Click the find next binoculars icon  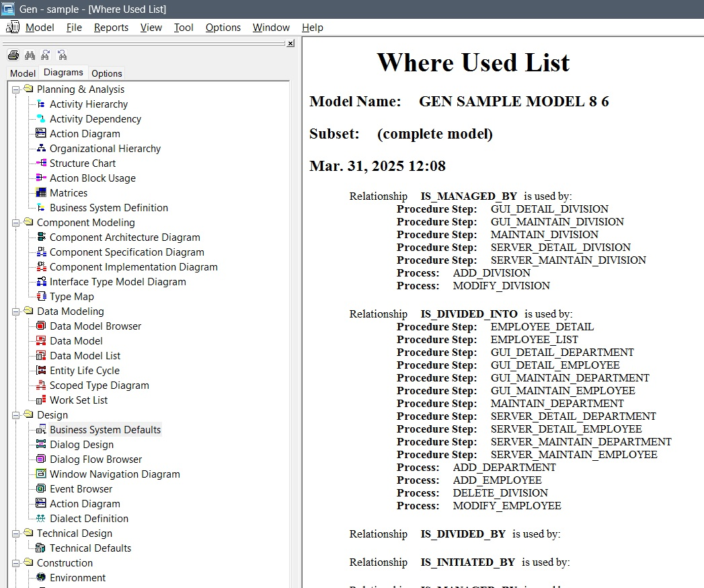46,55
